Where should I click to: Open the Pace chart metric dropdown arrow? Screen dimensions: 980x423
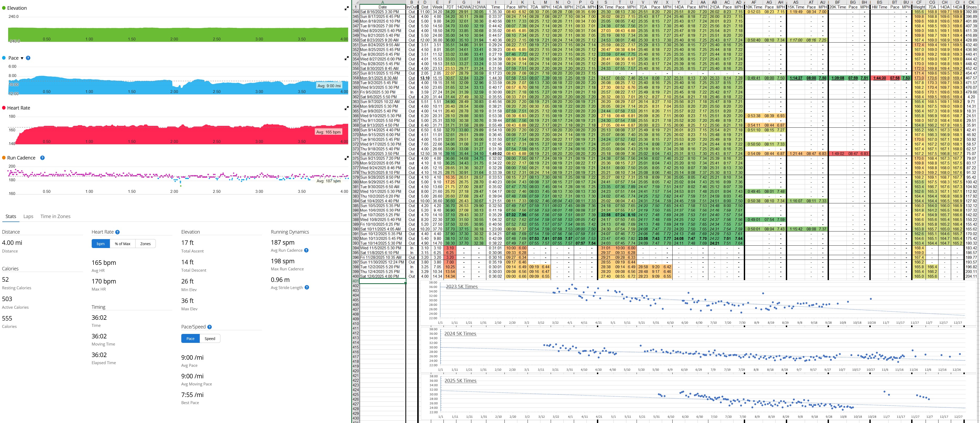click(22, 58)
